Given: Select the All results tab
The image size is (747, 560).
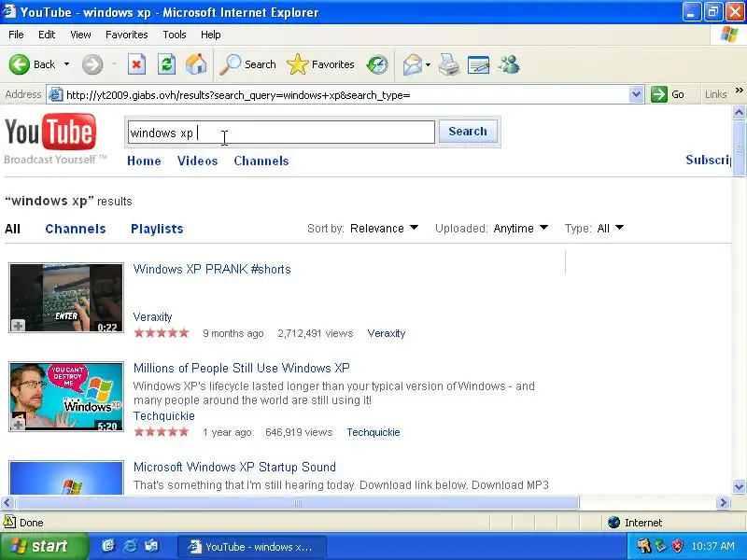Looking at the screenshot, I should coord(12,229).
